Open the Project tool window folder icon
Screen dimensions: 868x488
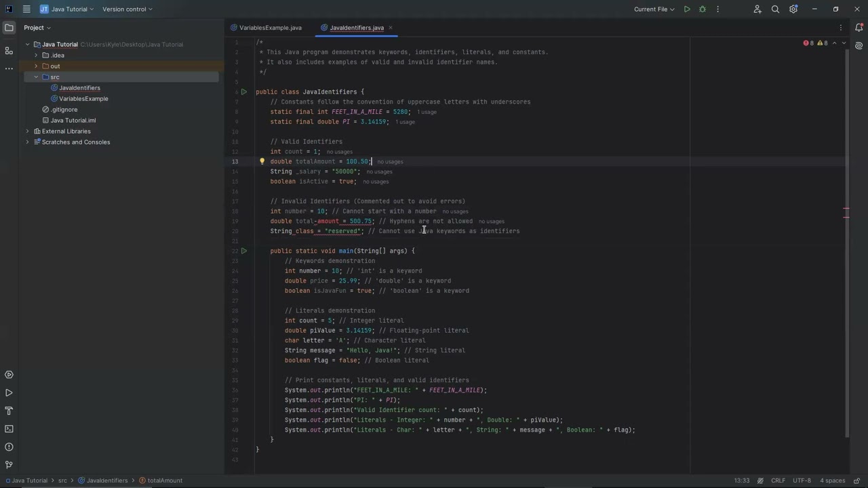pos(9,28)
